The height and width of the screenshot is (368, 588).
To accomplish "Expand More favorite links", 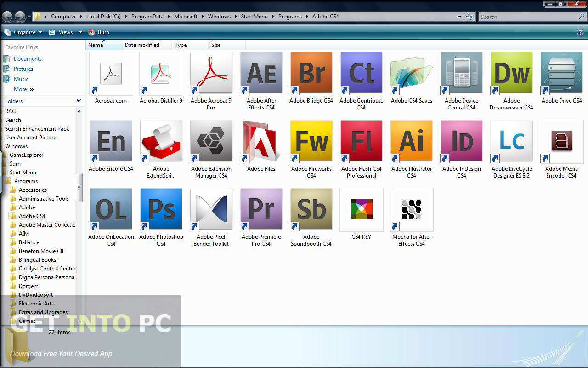I will (x=24, y=89).
